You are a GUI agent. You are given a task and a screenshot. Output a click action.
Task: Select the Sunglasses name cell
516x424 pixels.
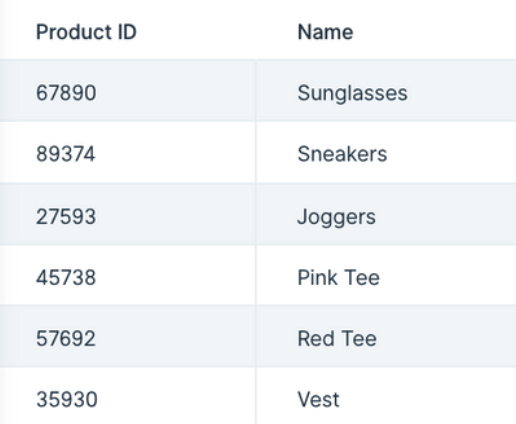[386, 91]
